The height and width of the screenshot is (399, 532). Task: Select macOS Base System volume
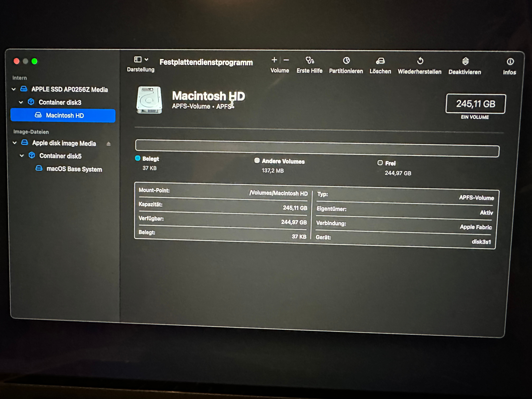74,169
